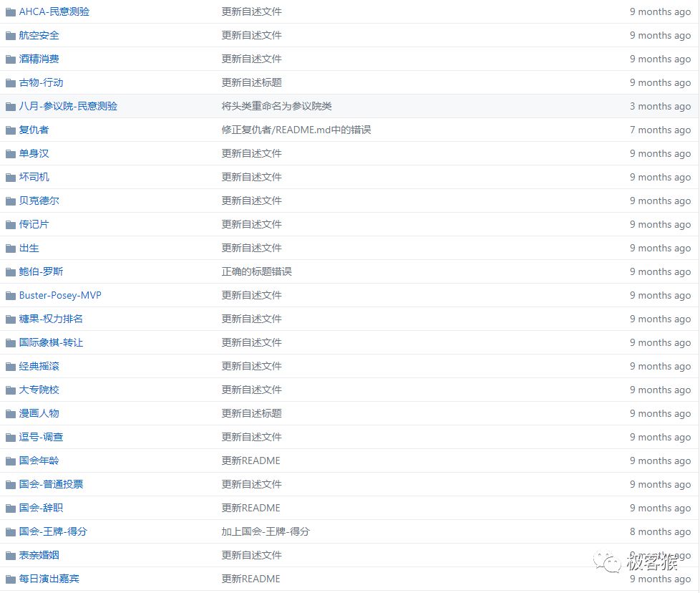Click the folder icon beside 表亲婚姻
This screenshot has height=593, width=700.
point(11,556)
